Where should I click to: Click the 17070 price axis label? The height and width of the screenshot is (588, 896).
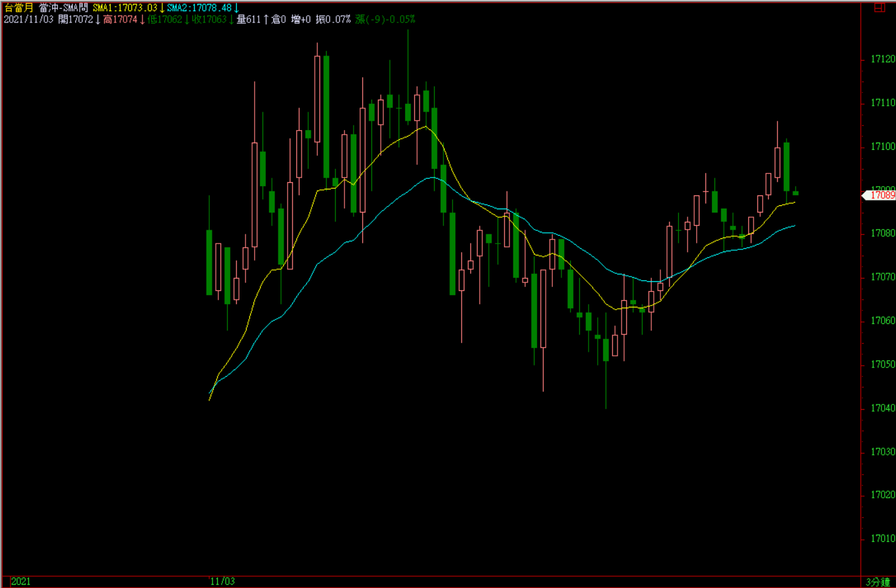click(x=883, y=277)
